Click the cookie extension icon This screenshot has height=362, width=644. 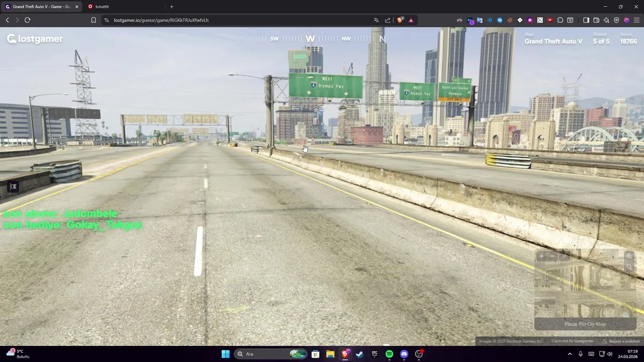click(510, 20)
